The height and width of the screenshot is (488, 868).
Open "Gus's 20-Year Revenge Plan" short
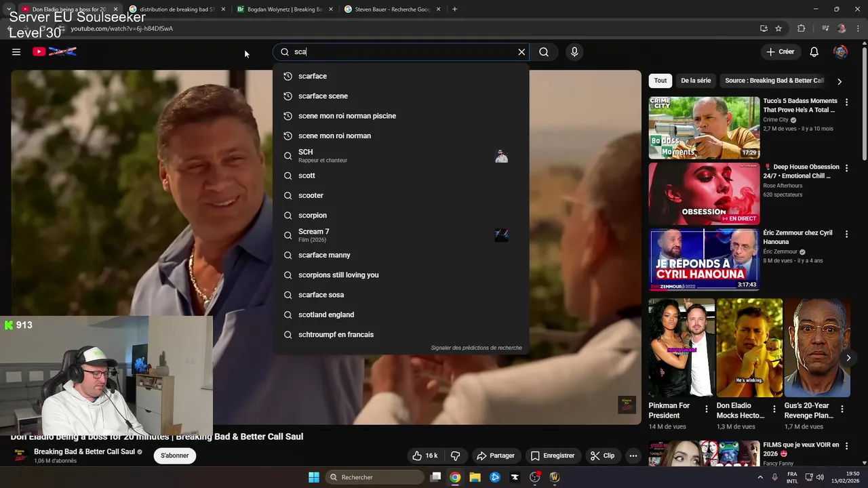[817, 348]
